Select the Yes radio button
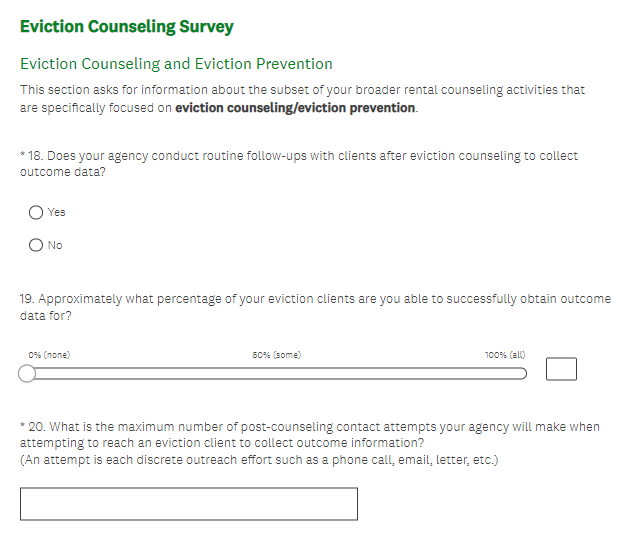Viewport: 629px width, 538px height. coord(36,212)
